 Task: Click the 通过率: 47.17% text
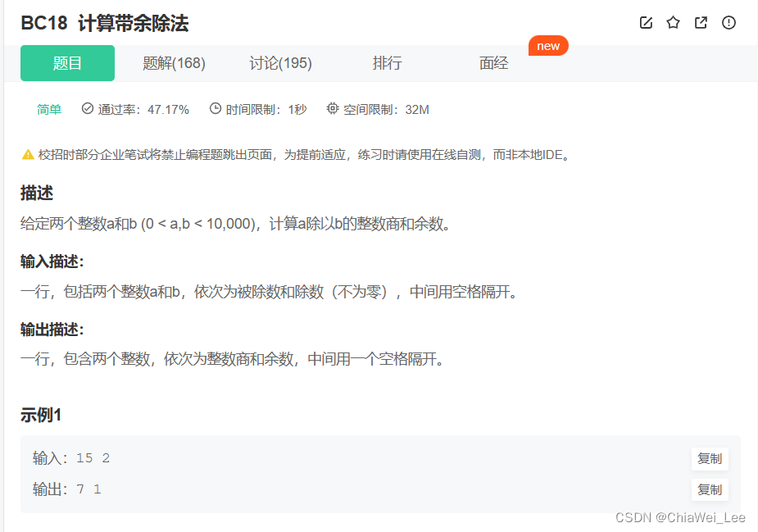[x=143, y=109]
